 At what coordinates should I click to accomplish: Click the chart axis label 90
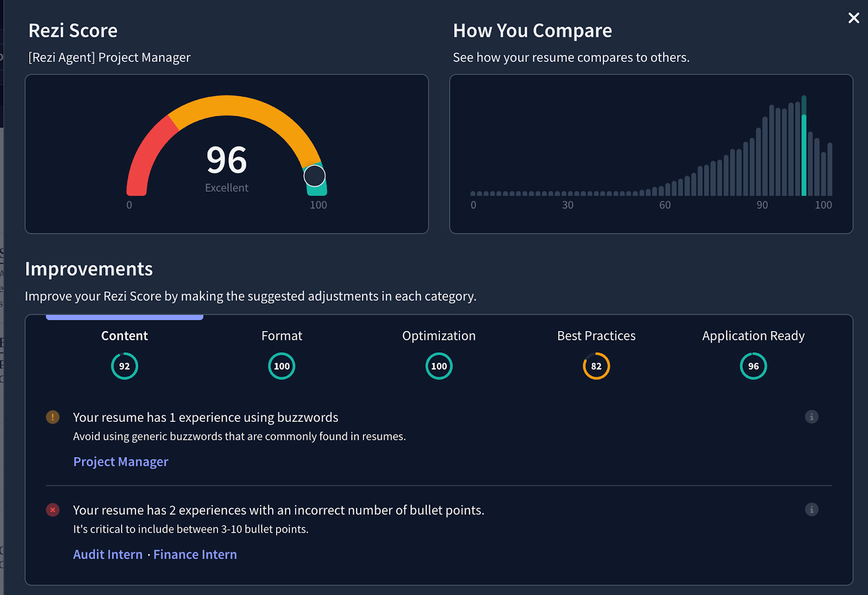pyautogui.click(x=762, y=205)
